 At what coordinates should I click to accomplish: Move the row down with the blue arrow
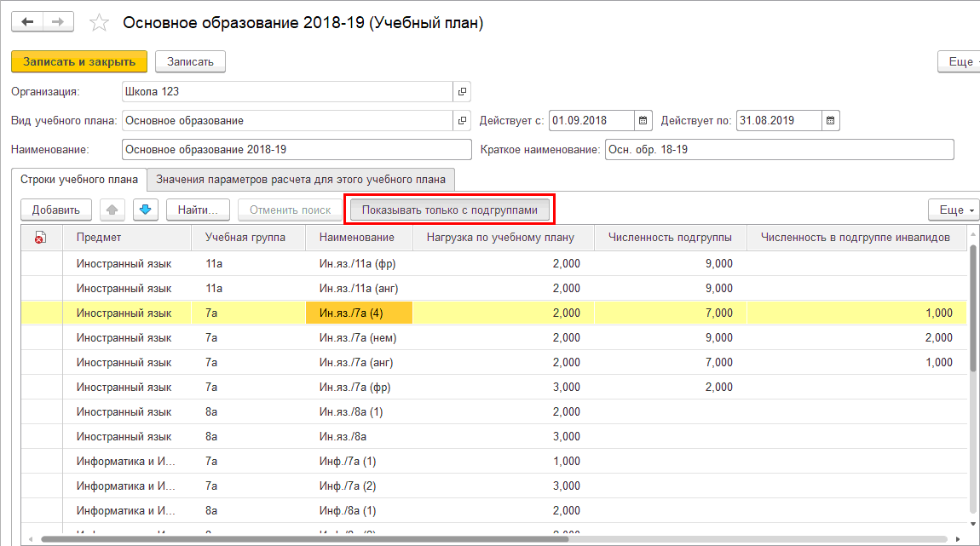145,210
